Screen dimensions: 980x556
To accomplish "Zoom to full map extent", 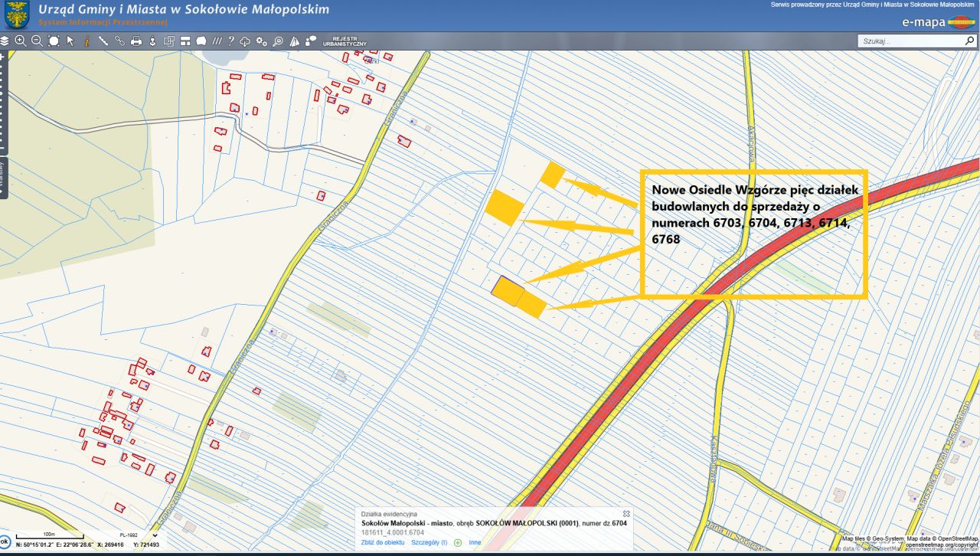I will tap(54, 41).
